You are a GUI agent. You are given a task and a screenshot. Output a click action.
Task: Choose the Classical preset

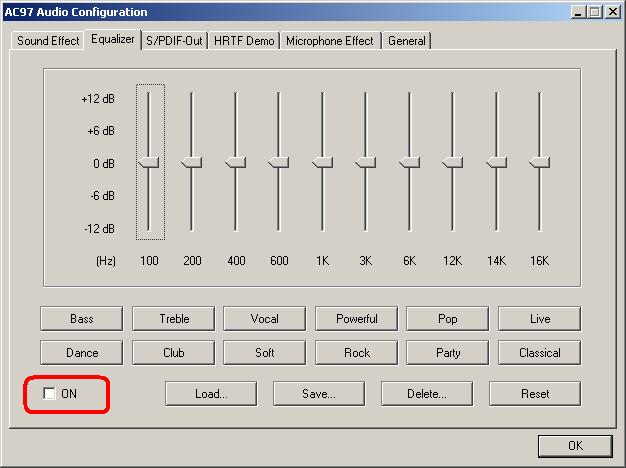coord(540,353)
